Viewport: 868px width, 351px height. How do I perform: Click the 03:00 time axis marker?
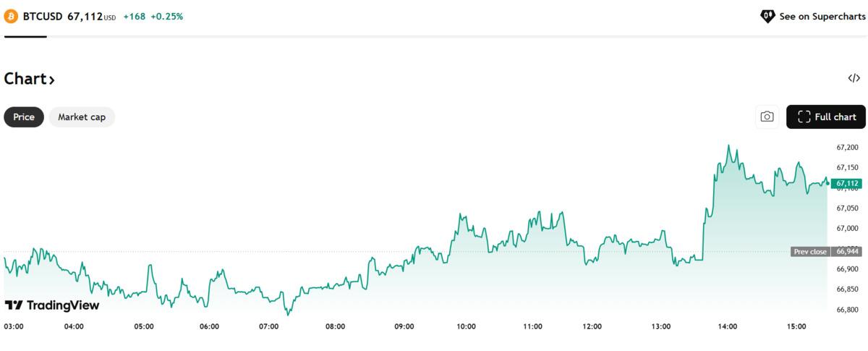(14, 326)
